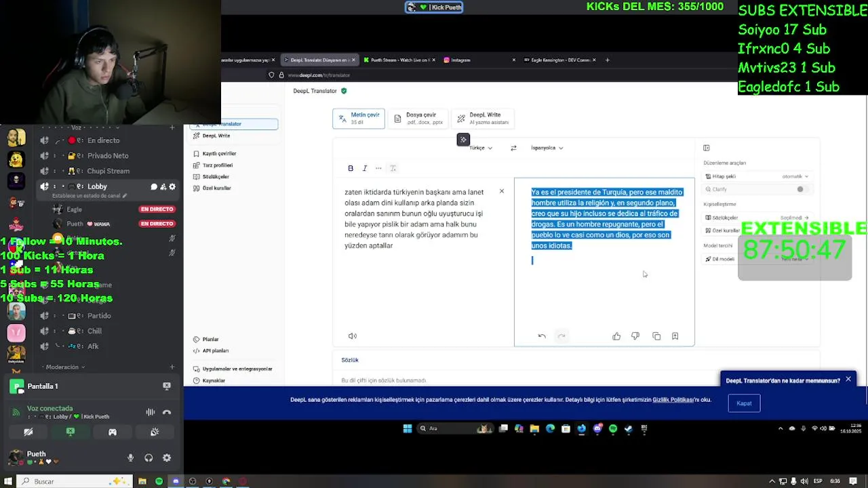This screenshot has height=488, width=868.
Task: Select the Metin çevir tab
Action: pos(359,119)
